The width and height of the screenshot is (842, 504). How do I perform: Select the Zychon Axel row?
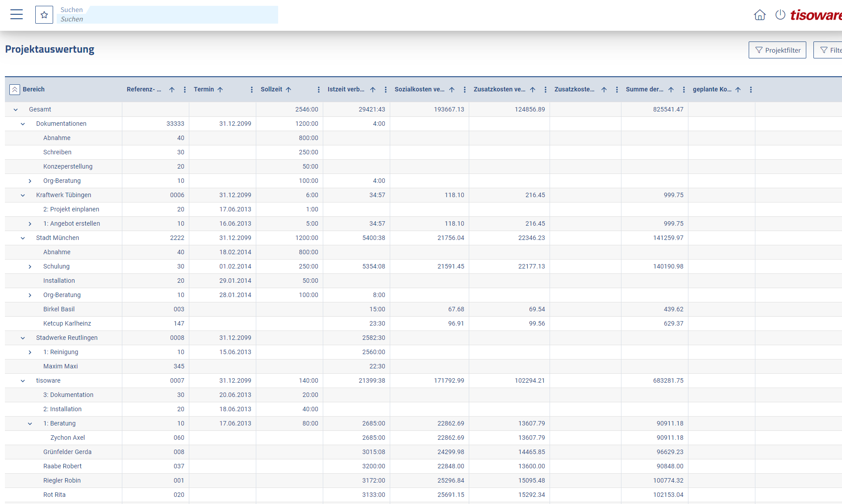point(423,438)
